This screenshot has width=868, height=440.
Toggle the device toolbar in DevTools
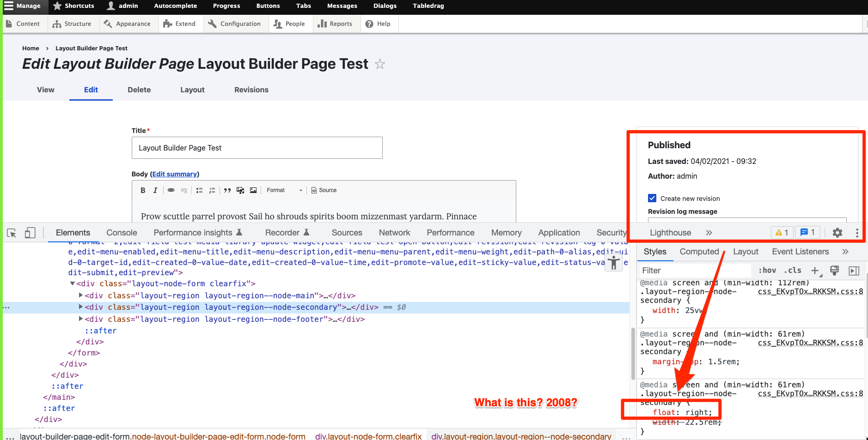(x=30, y=233)
